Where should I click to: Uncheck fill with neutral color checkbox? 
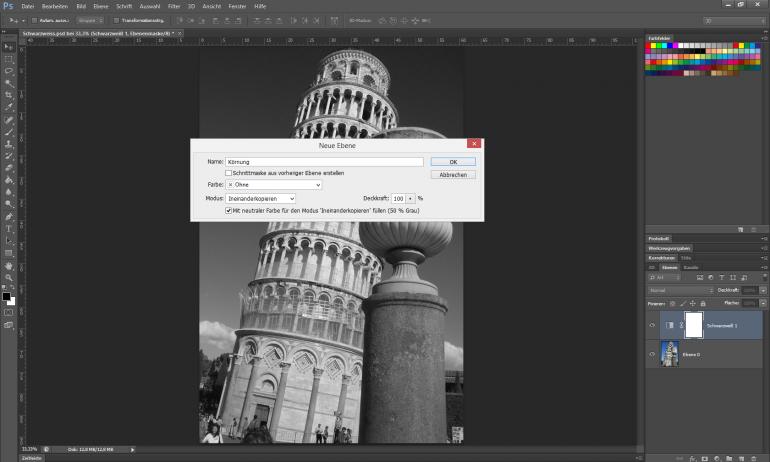click(x=228, y=211)
